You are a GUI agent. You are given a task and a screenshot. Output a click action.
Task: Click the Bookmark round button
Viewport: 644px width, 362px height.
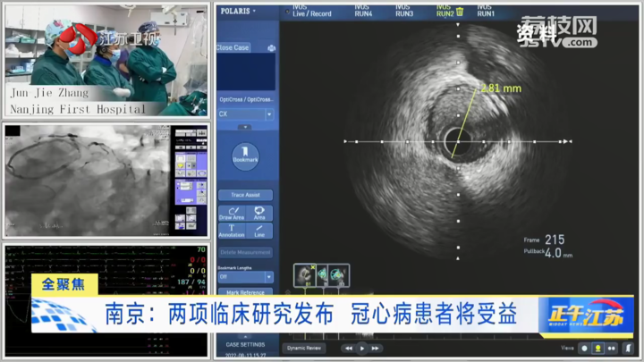pyautogui.click(x=245, y=156)
